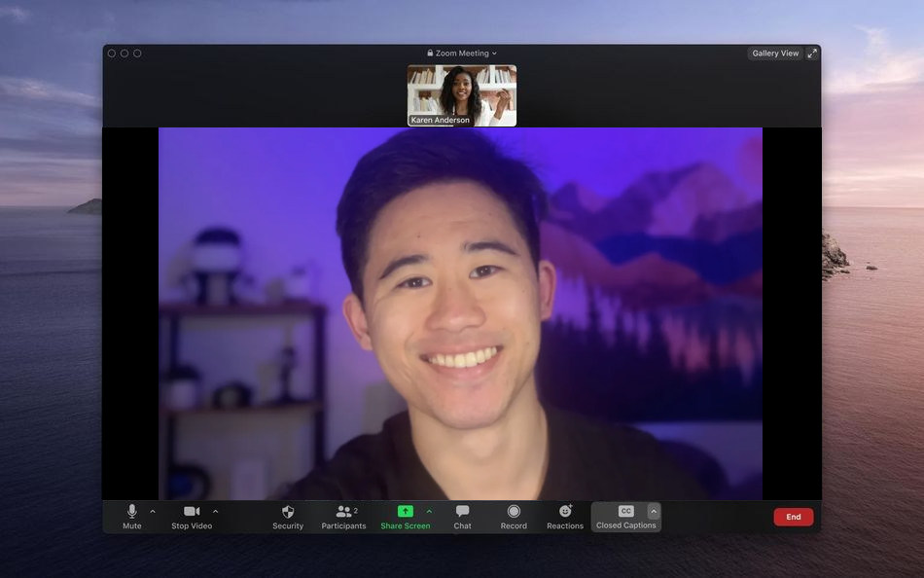Toggle Closed Captions
The width and height of the screenshot is (924, 578).
625,517
